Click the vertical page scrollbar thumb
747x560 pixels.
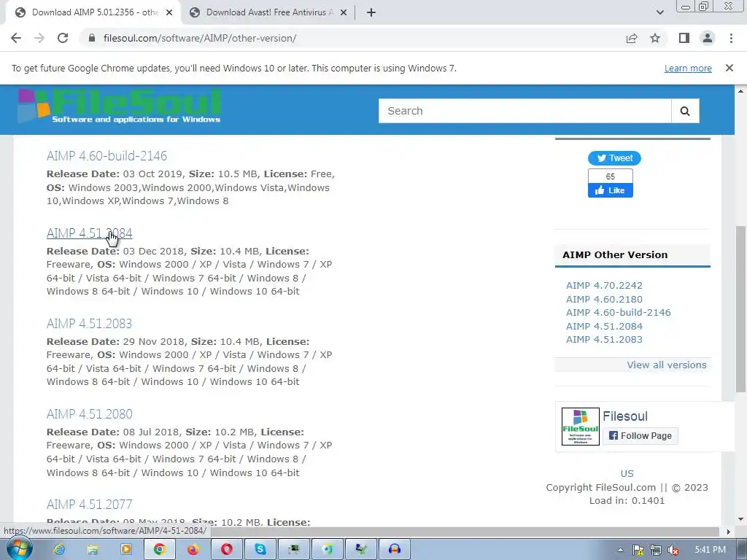740,308
